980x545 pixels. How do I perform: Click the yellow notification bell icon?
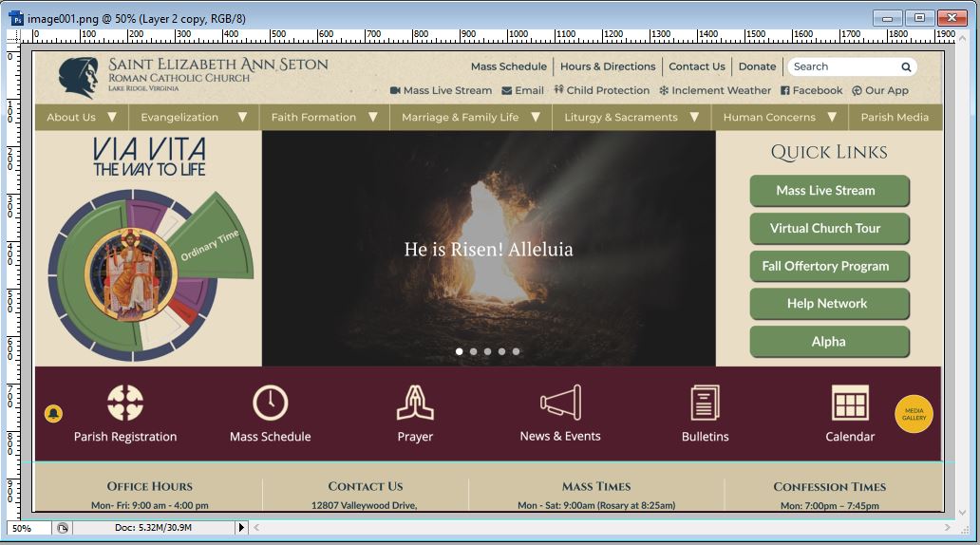54,414
